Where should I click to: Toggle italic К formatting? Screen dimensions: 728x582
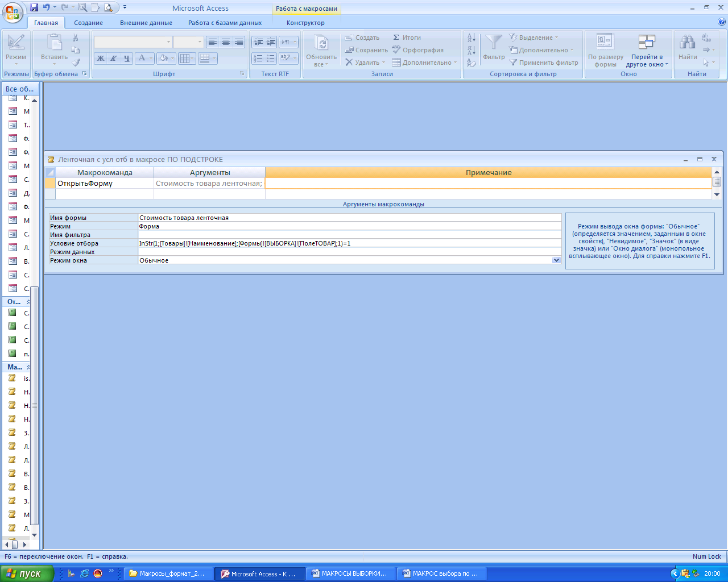click(114, 58)
